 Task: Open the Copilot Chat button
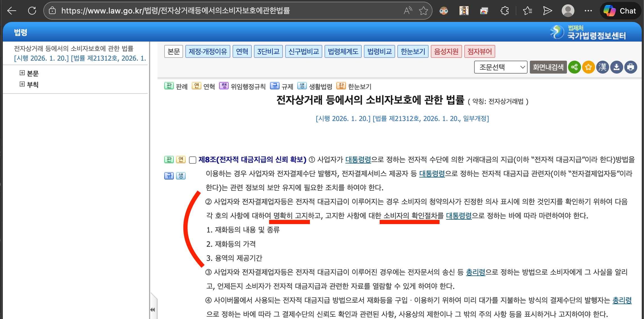coord(620,11)
